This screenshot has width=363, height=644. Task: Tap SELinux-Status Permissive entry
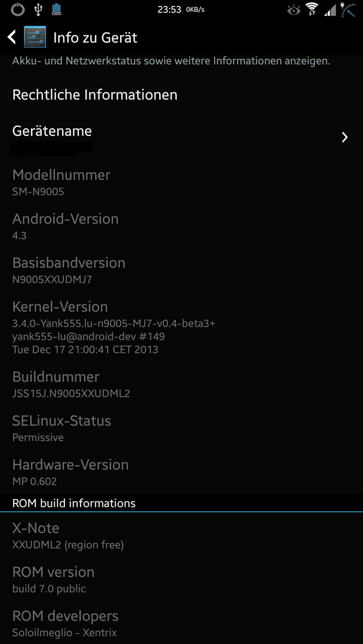tap(181, 427)
